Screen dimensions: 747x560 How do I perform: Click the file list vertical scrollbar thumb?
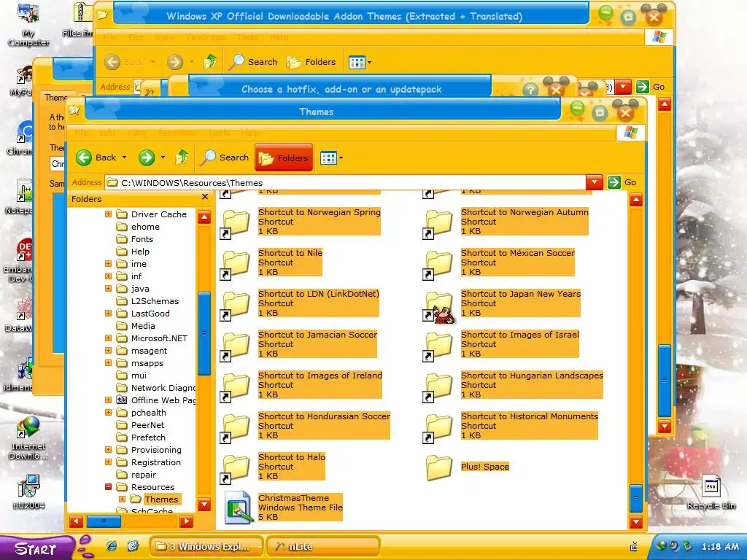(636, 497)
